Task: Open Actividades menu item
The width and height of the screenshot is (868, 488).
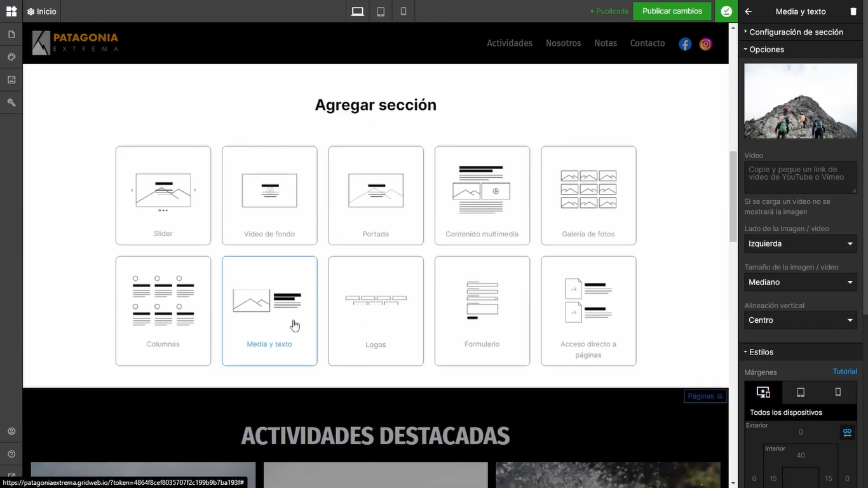Action: 510,43
